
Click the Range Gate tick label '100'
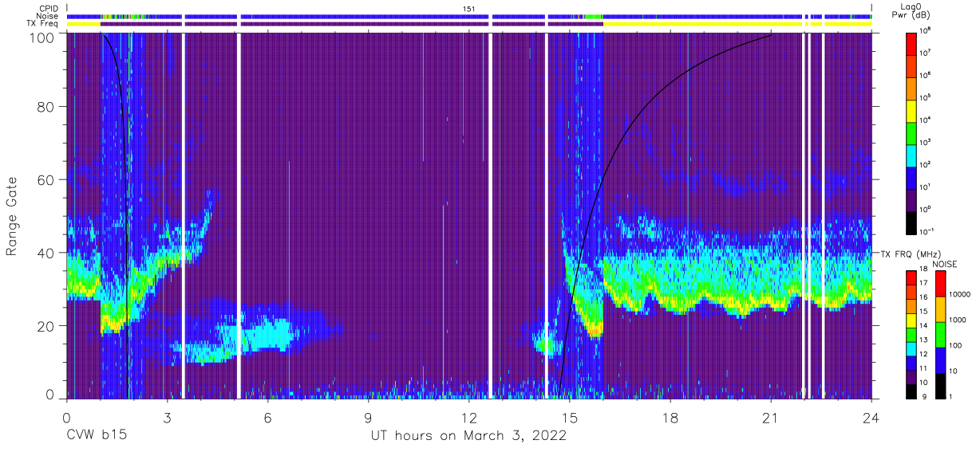click(43, 37)
